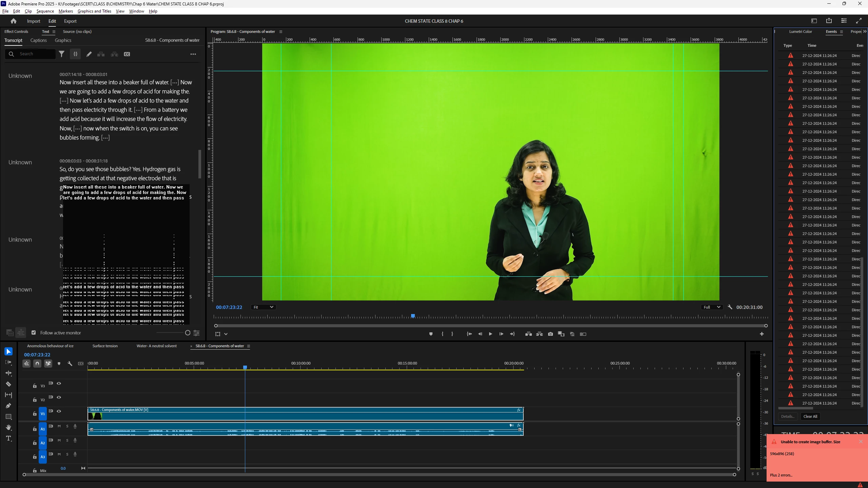Screen dimensions: 868x488
Task: Open the Fit zoom level dropdown
Action: click(263, 307)
